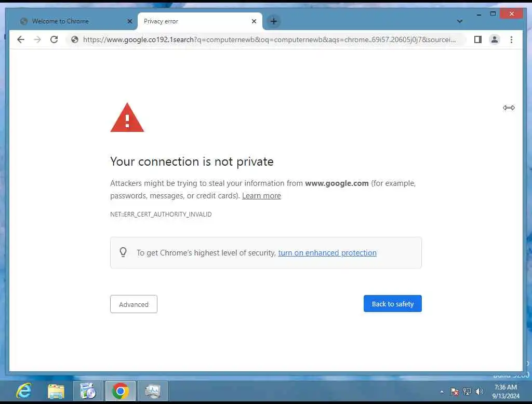Open Chrome side panel icon
This screenshot has width=532, height=404.
(x=478, y=39)
